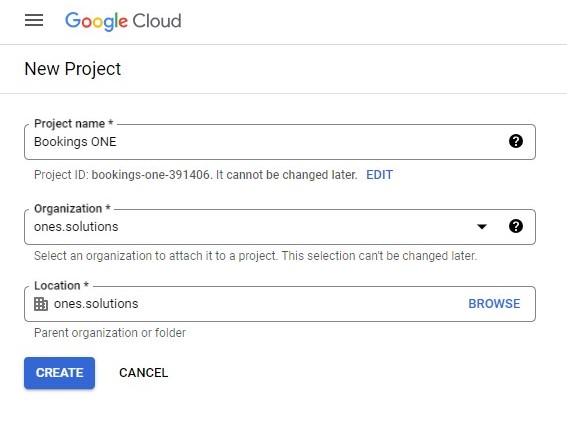Open the hamburger navigation menu

34,20
